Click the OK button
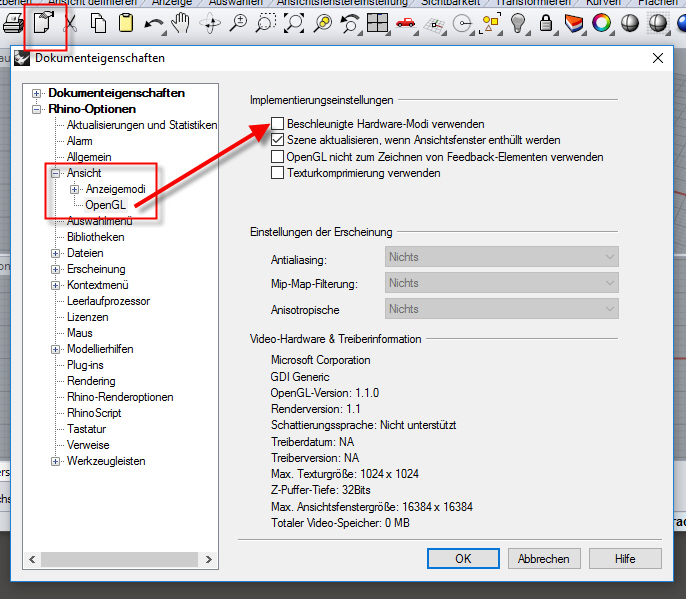 pyautogui.click(x=463, y=559)
